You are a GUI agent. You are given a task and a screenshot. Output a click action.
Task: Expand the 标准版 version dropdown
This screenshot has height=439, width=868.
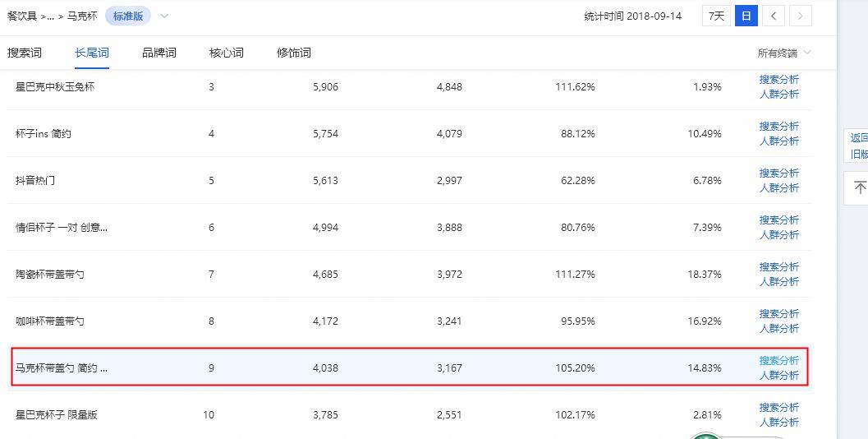click(x=164, y=16)
